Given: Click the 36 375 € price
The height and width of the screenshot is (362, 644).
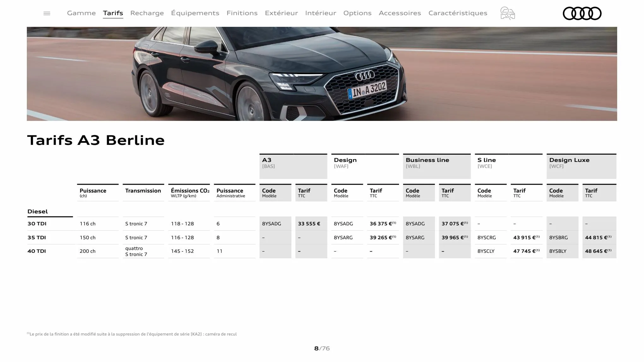Looking at the screenshot, I should pos(383,223).
